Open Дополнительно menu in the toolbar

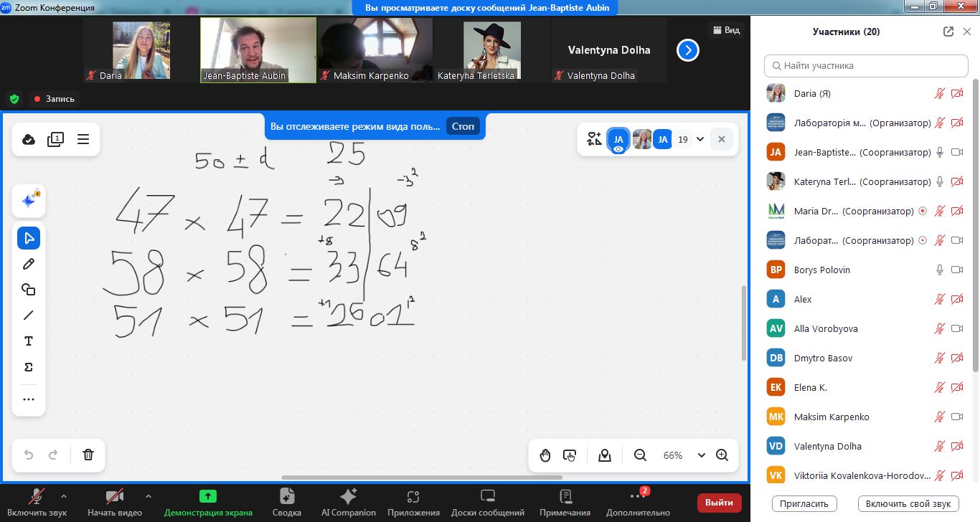637,502
